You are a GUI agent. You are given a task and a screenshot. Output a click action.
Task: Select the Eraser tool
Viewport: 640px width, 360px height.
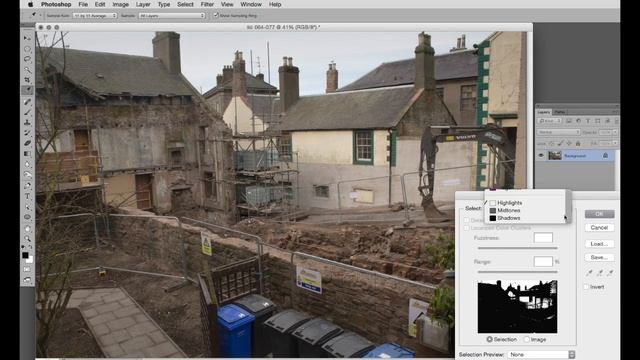pos(27,143)
